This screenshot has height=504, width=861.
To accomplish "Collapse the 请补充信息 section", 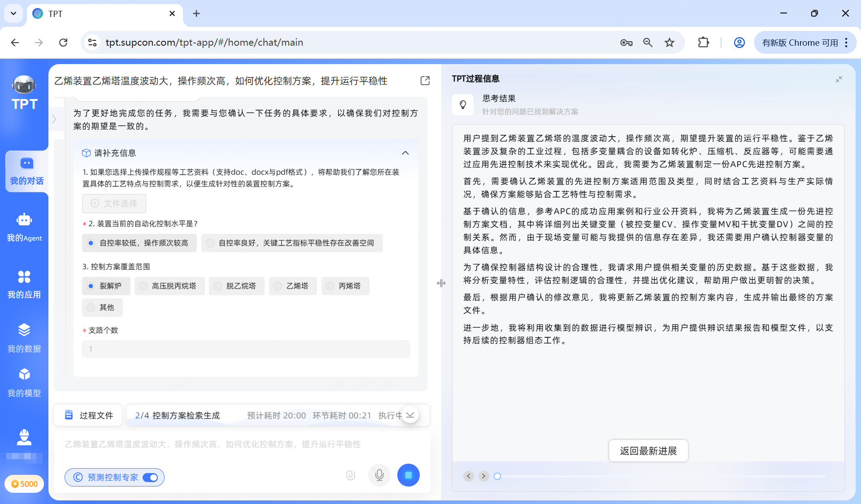I will point(405,153).
